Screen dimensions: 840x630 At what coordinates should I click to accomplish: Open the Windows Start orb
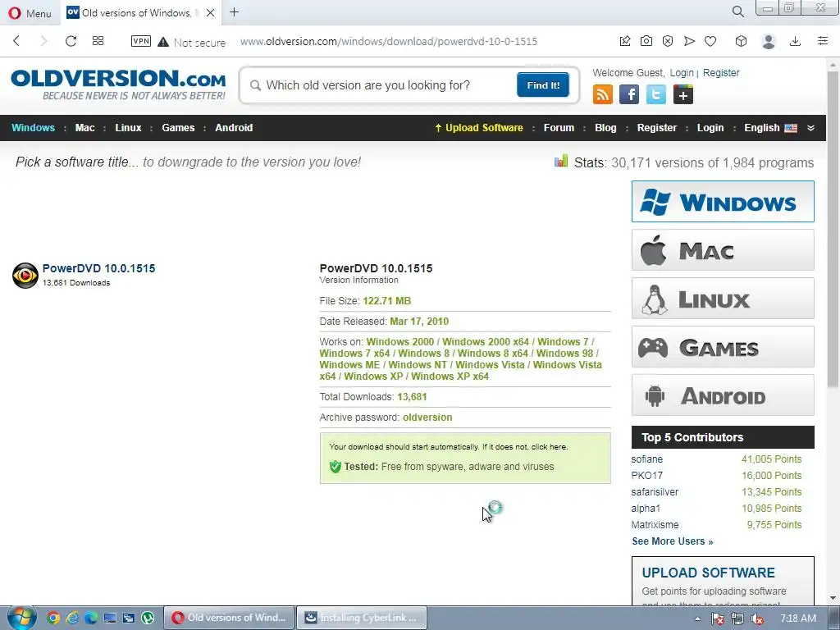click(x=21, y=618)
